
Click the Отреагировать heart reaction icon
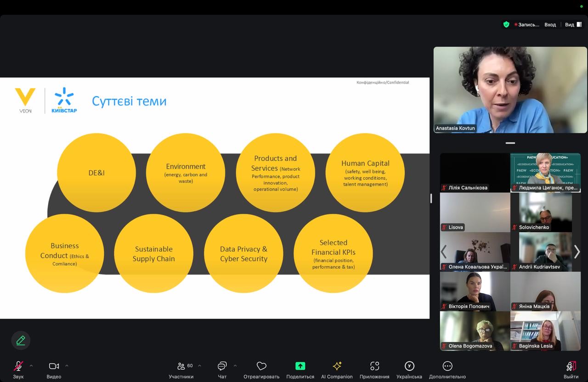[261, 366]
